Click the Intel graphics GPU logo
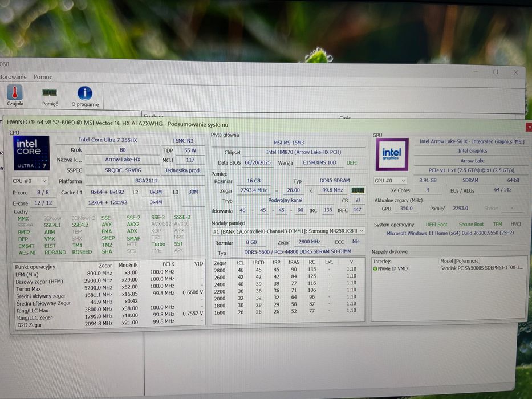This screenshot has height=399, width=532. click(x=392, y=154)
